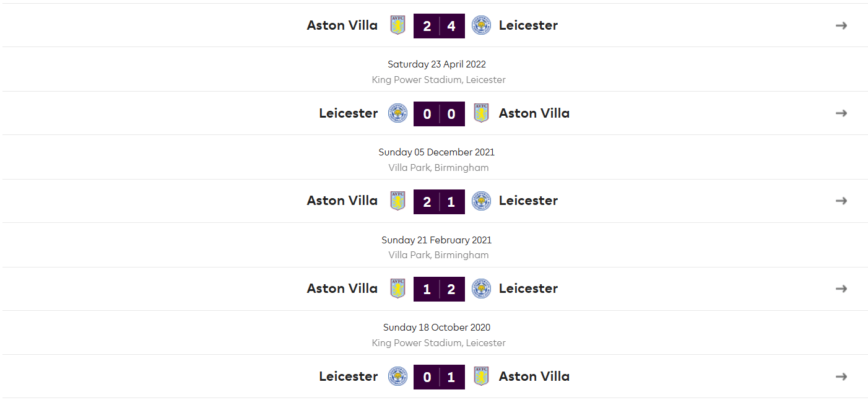Open the 0-1 score box
This screenshot has width=868, height=413.
pyautogui.click(x=439, y=377)
